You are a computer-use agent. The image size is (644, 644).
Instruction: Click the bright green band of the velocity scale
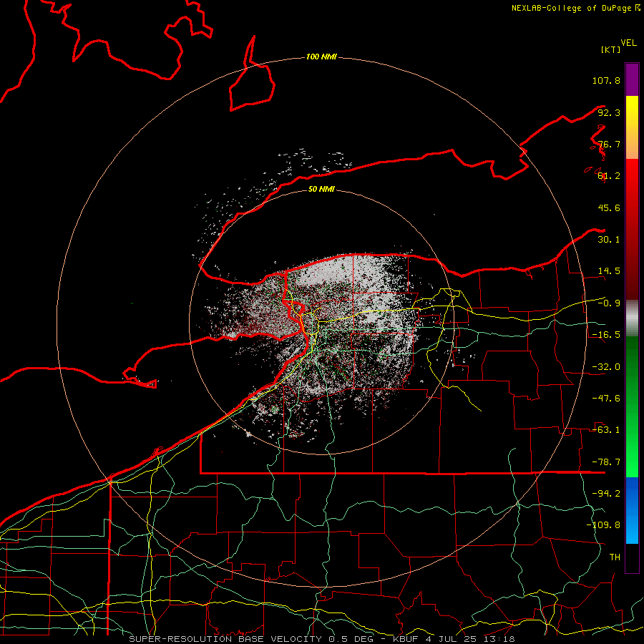[632, 406]
